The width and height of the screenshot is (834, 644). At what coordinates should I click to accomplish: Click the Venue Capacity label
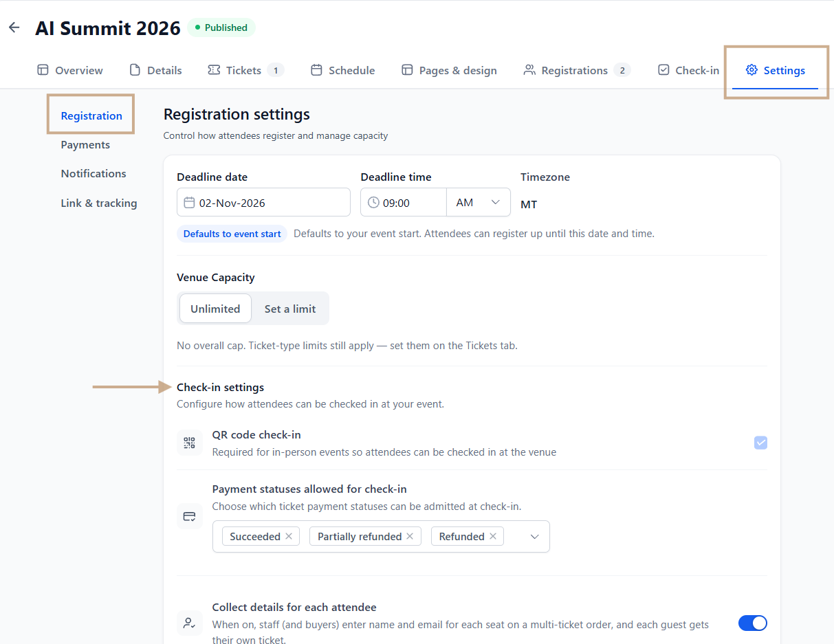(216, 277)
